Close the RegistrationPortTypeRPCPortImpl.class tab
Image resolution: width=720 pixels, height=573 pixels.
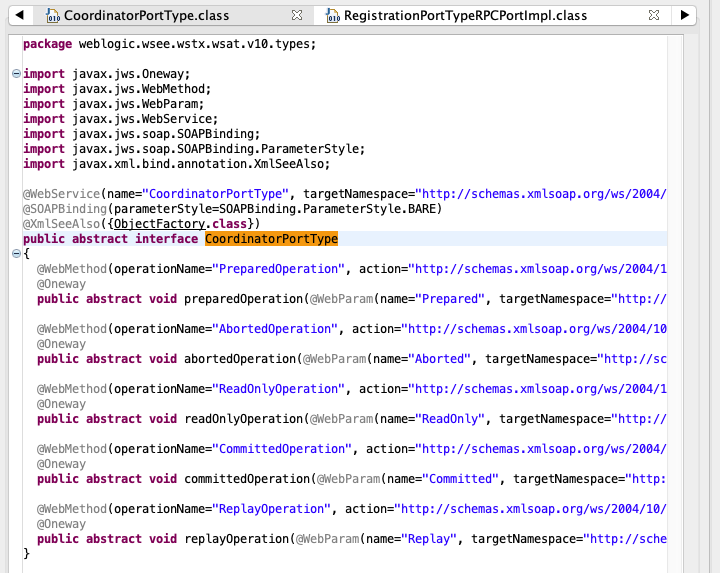tap(654, 16)
